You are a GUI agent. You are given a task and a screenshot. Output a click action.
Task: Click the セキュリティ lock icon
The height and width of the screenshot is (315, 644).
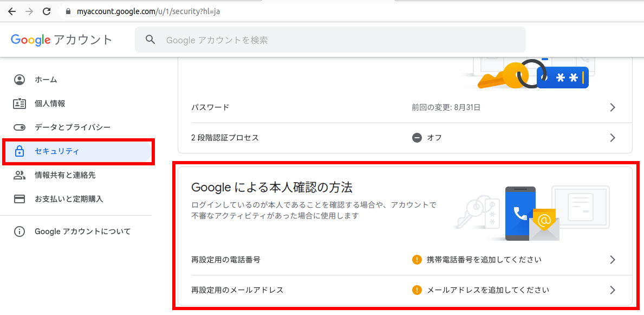(19, 151)
